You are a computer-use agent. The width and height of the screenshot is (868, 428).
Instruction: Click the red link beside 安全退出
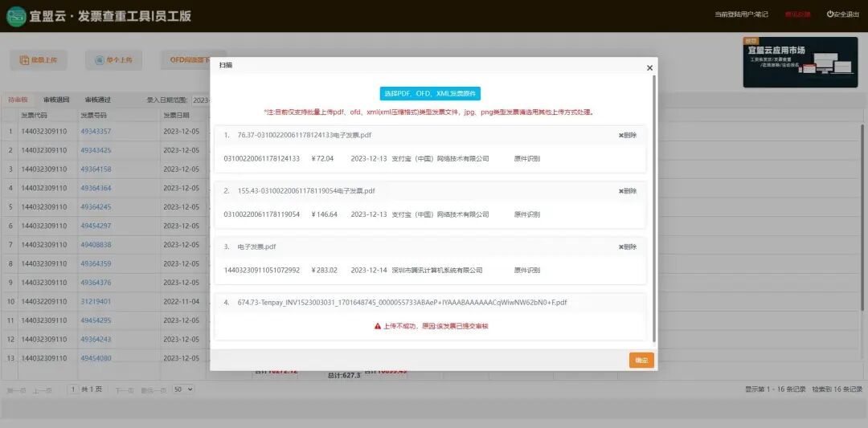click(x=797, y=14)
